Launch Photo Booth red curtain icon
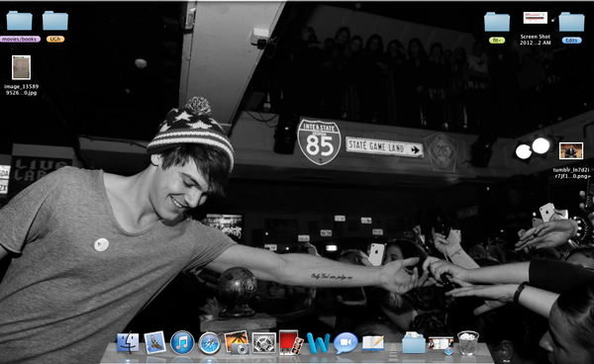Image resolution: width=594 pixels, height=364 pixels. 290,342
